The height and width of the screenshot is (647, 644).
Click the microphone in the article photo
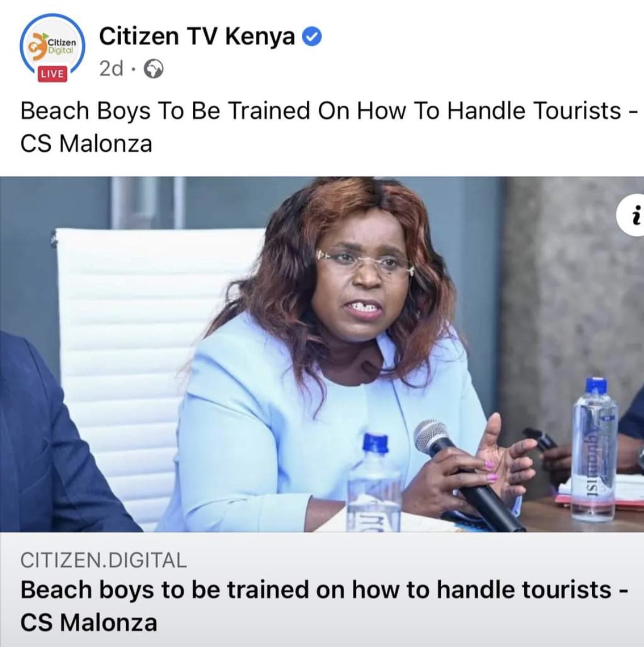466,473
